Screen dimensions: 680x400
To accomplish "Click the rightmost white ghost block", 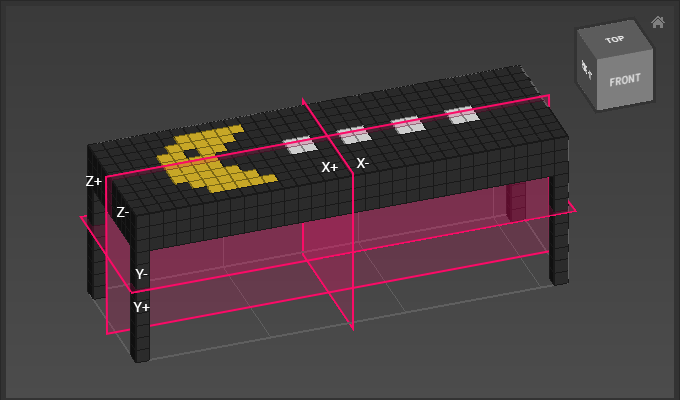I will (463, 115).
